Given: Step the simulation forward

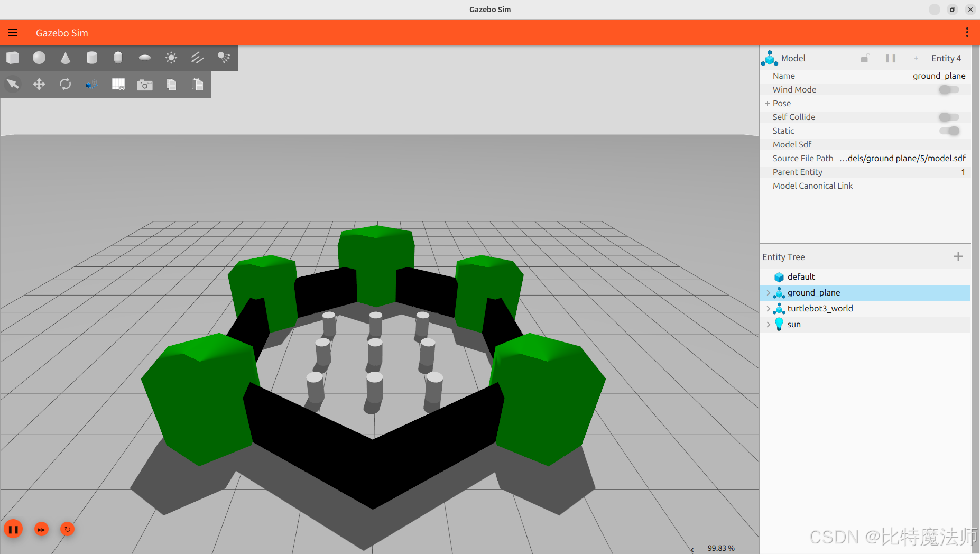Looking at the screenshot, I should click(x=41, y=529).
